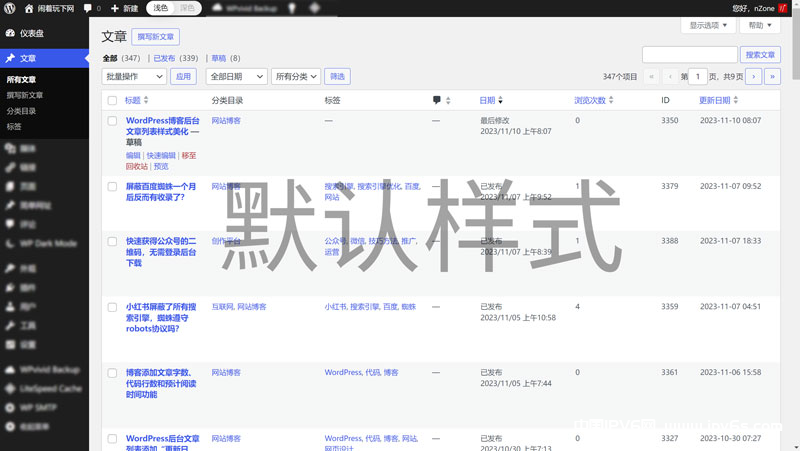Click 创作平台 category link
The width and height of the screenshot is (800, 451).
226,241
